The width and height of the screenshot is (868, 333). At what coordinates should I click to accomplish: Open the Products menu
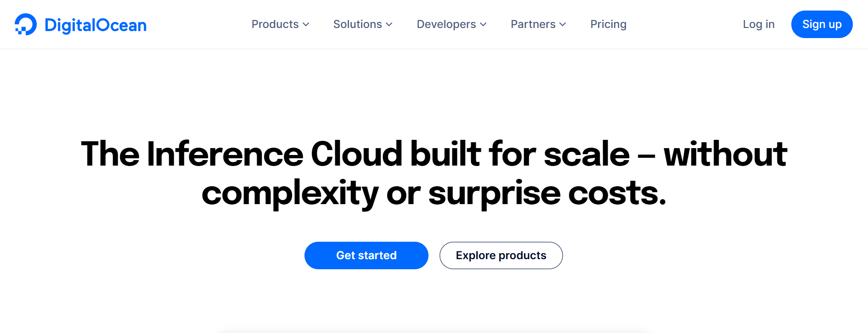(x=275, y=24)
